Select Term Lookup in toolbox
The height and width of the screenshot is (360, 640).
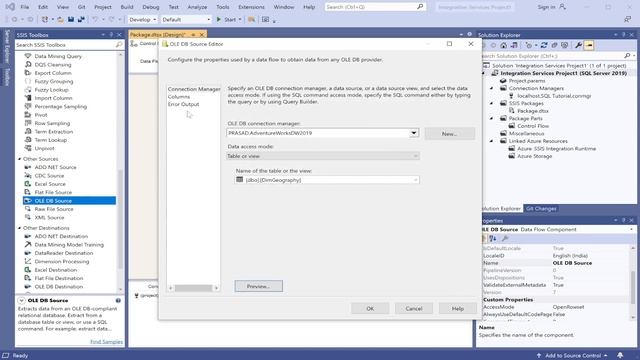tap(51, 140)
